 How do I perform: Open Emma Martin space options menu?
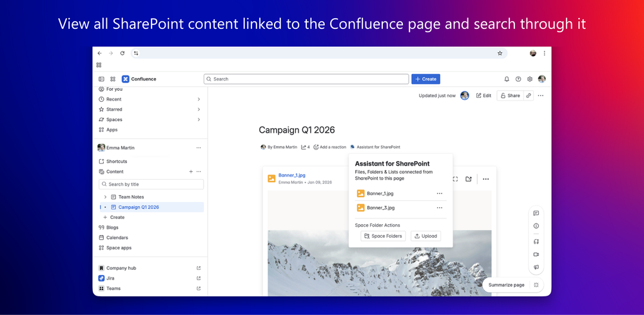[199, 148]
